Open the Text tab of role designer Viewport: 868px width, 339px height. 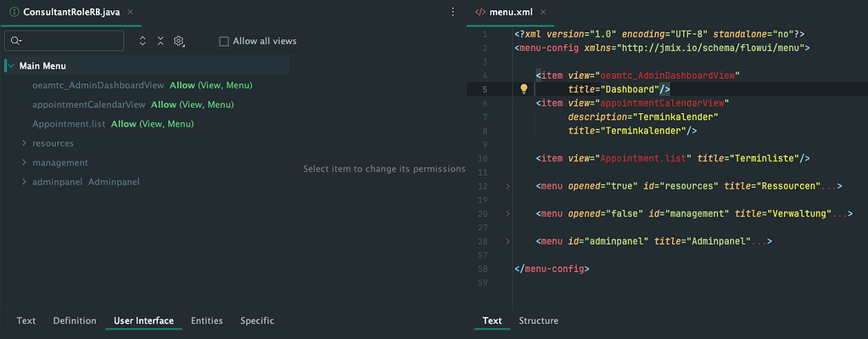pos(26,320)
